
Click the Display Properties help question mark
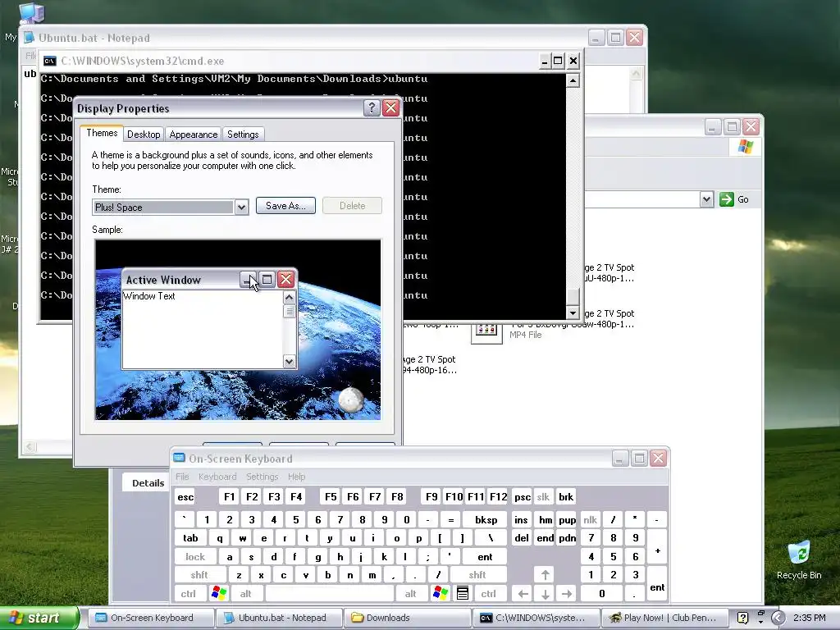[372, 108]
